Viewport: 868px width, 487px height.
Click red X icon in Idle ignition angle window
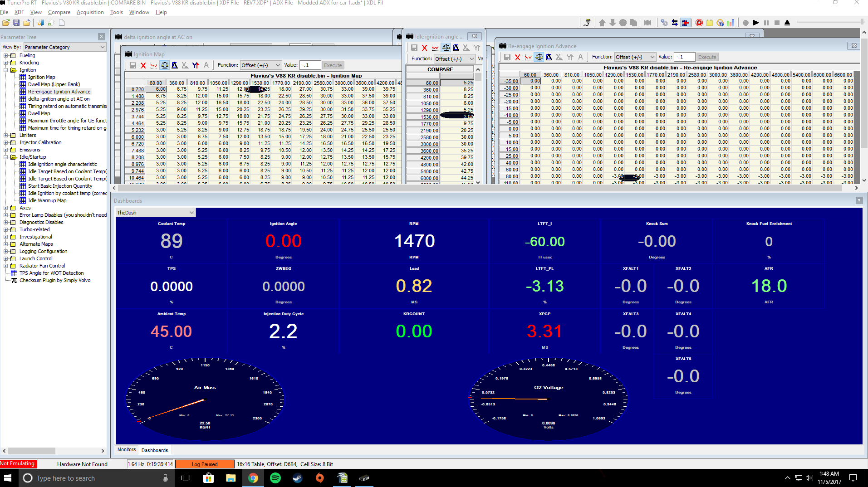click(x=425, y=48)
